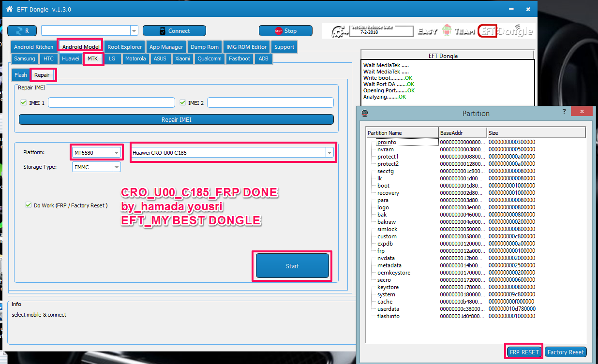Toggle Do Work (FRP / Factory Reset) checkbox
Viewport: 598px width, 364px height.
28,205
